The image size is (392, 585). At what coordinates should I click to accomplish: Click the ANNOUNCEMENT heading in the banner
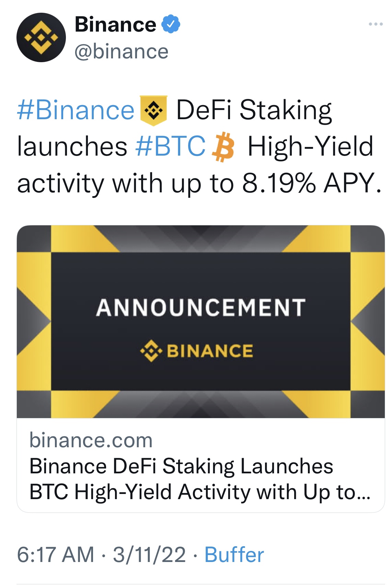coord(200,307)
